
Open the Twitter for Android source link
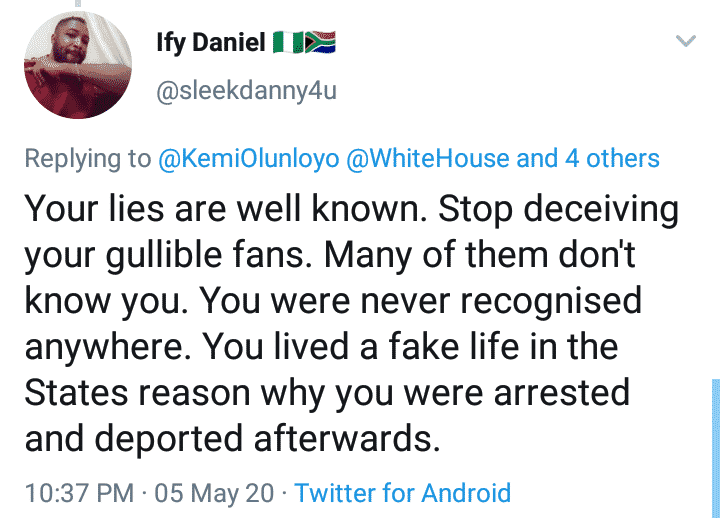pos(402,493)
